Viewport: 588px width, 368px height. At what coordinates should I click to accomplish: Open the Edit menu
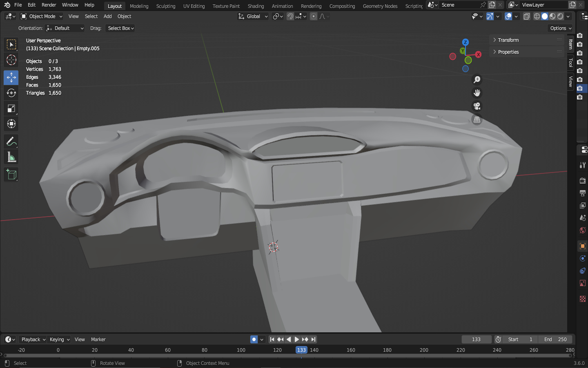31,5
